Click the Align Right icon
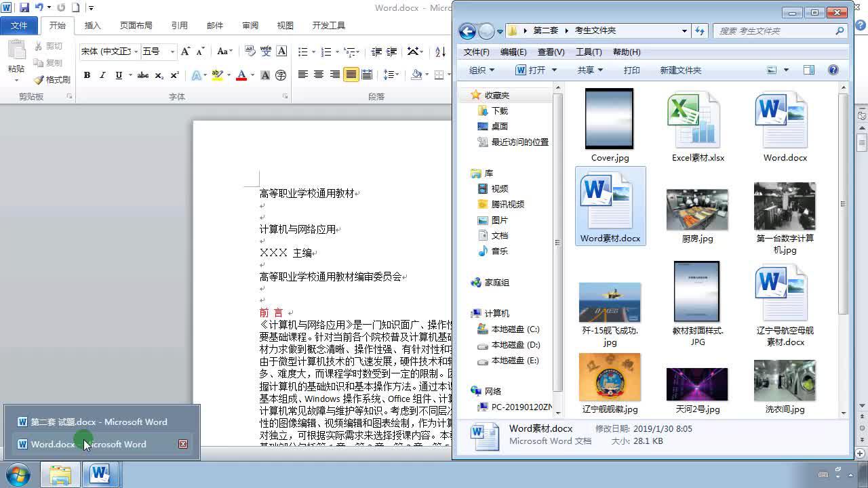This screenshot has width=868, height=488. tap(334, 75)
